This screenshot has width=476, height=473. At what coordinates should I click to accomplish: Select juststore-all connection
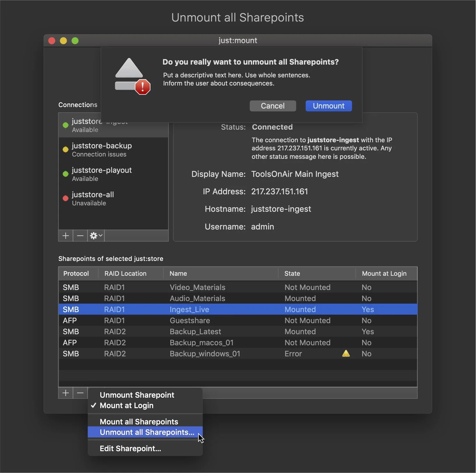tap(114, 198)
